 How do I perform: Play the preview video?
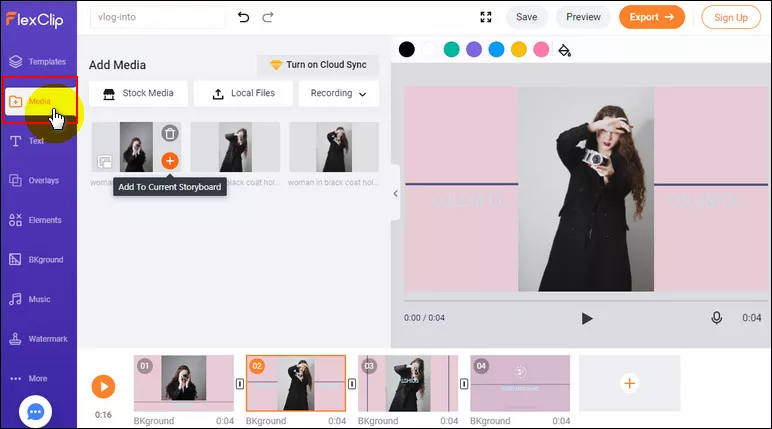tap(586, 318)
